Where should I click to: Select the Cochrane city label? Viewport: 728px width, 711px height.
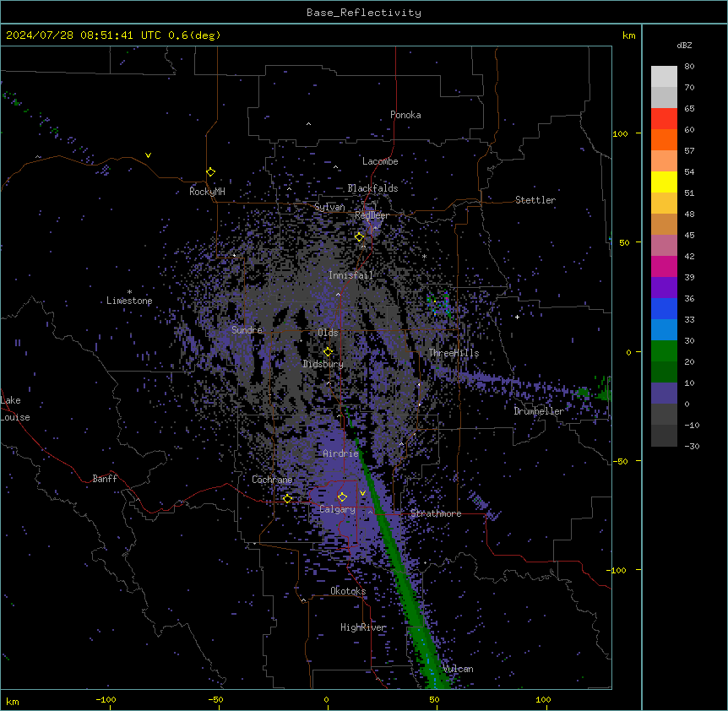click(272, 480)
